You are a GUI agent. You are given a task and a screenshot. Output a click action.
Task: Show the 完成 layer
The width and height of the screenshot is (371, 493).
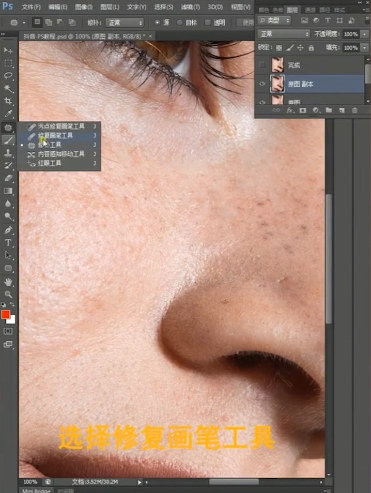tap(262, 65)
